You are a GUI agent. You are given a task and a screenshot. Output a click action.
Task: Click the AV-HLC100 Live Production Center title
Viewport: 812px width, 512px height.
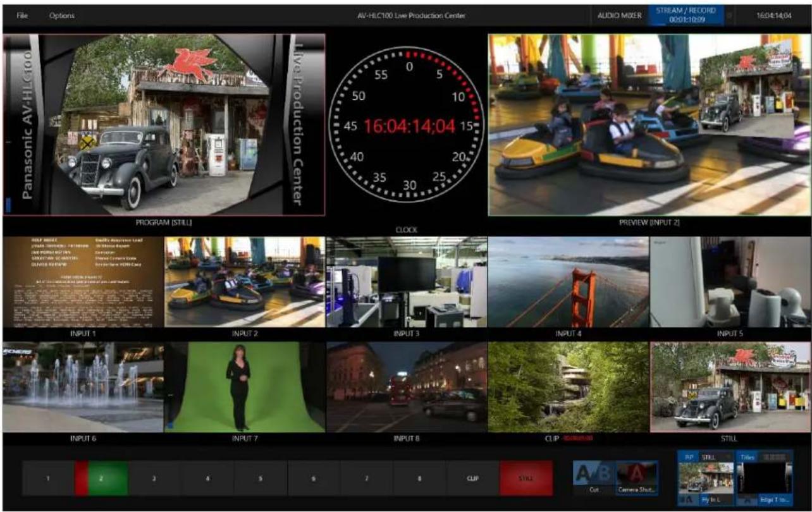[411, 15]
